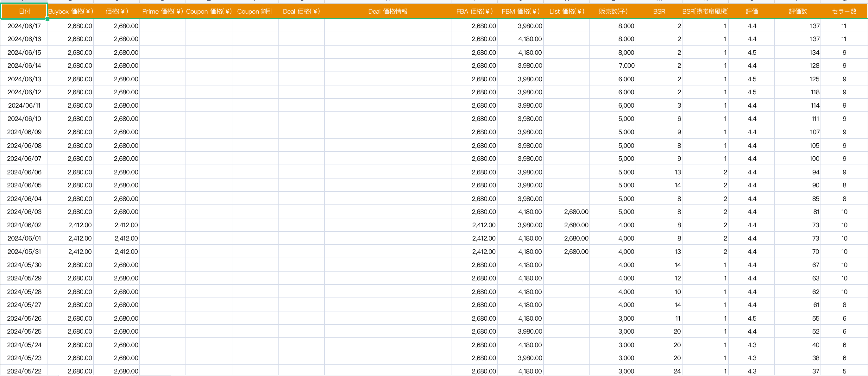Viewport: 868px width, 376px height.
Task: Click List price 2,680.00 on 2024/06/03
Action: pyautogui.click(x=566, y=212)
